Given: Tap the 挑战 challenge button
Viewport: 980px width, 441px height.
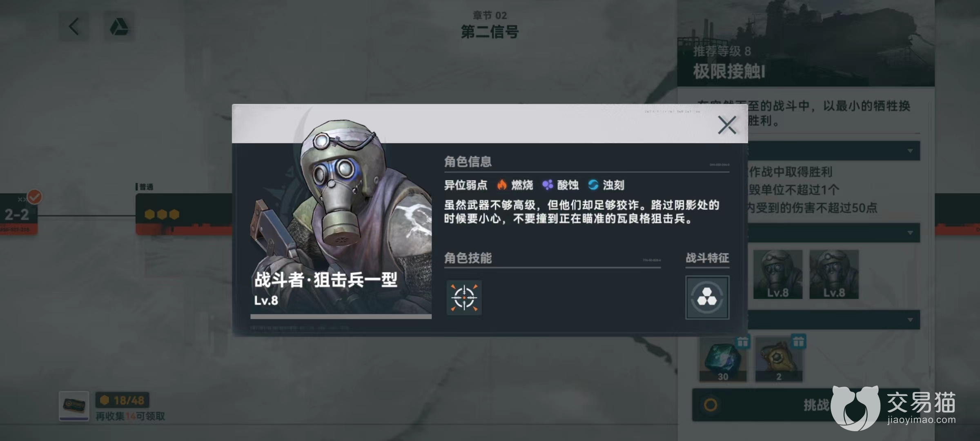Looking at the screenshot, I should coord(816,405).
